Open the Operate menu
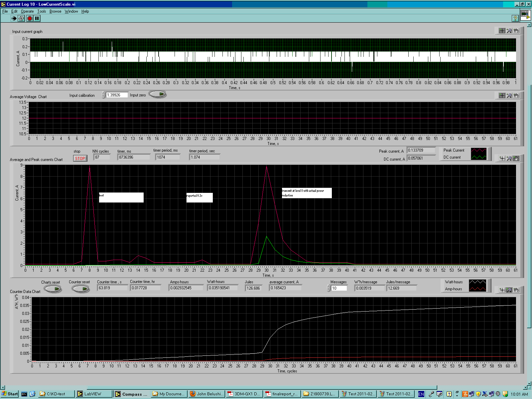 click(x=27, y=11)
